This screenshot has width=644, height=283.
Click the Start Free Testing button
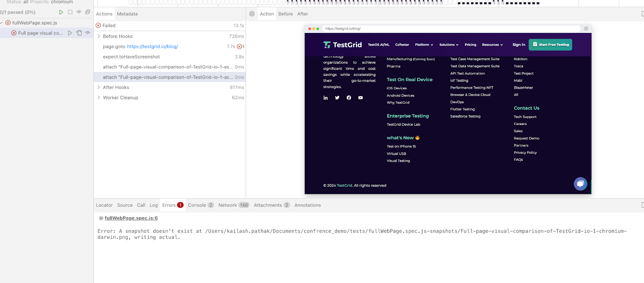pos(550,45)
